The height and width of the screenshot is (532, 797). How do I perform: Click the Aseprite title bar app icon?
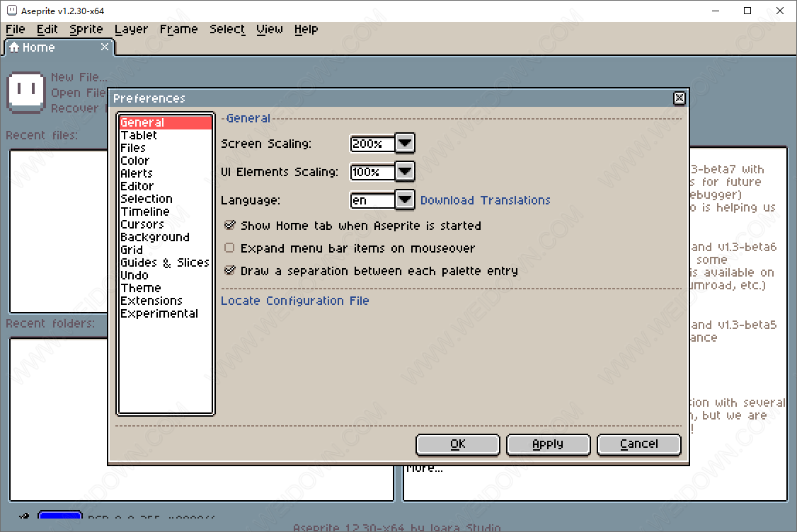click(12, 11)
